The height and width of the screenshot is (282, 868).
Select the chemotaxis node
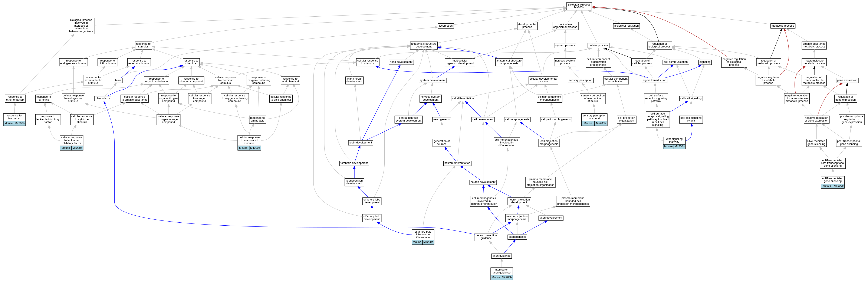[103, 98]
